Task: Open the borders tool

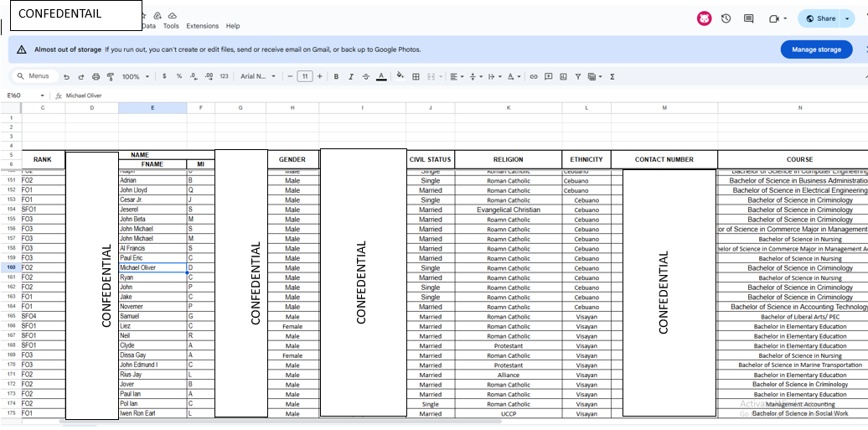Action: (x=416, y=76)
